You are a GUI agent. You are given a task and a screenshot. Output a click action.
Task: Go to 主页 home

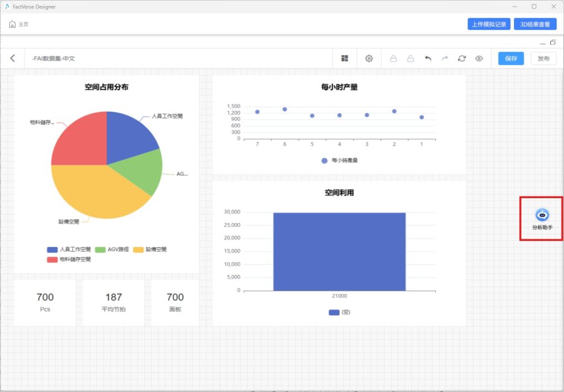coord(19,24)
